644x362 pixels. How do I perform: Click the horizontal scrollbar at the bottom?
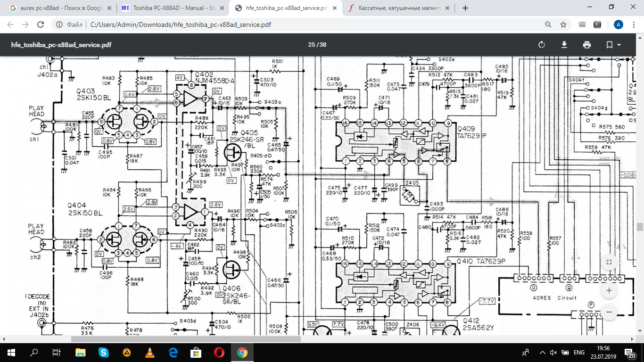(186, 339)
